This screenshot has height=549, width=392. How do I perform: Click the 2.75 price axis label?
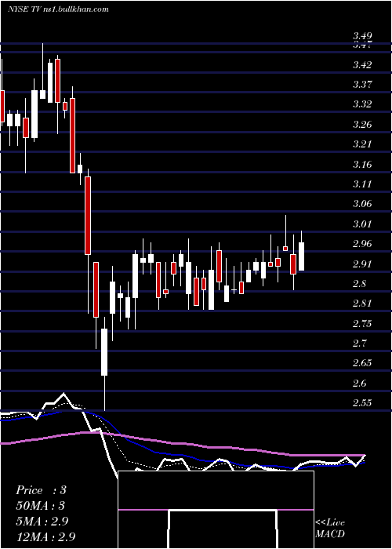point(362,323)
